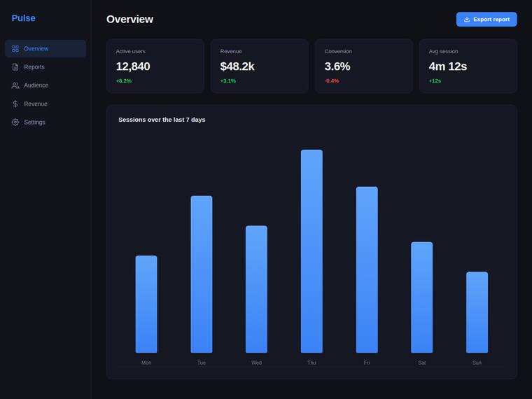Click the Wednesday bar in the chart
Screen dimensions: 532x399
256,289
